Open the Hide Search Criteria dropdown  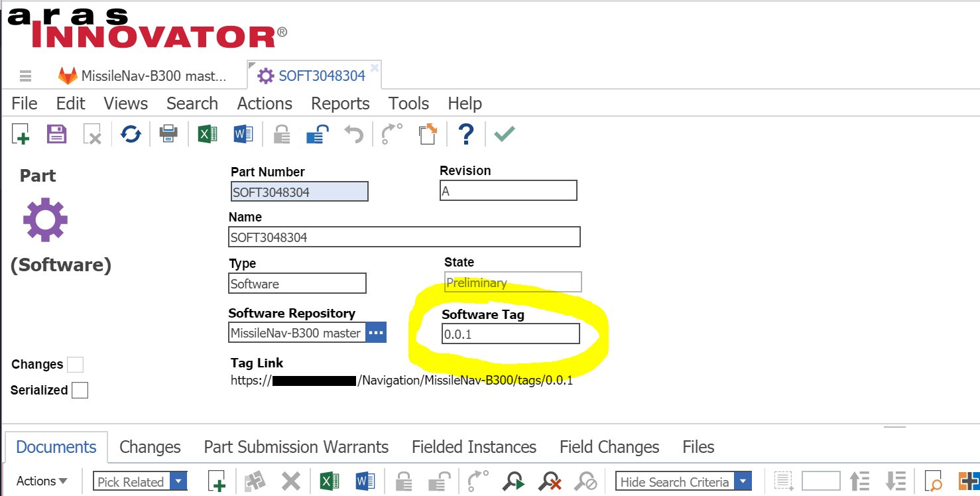[x=743, y=481]
